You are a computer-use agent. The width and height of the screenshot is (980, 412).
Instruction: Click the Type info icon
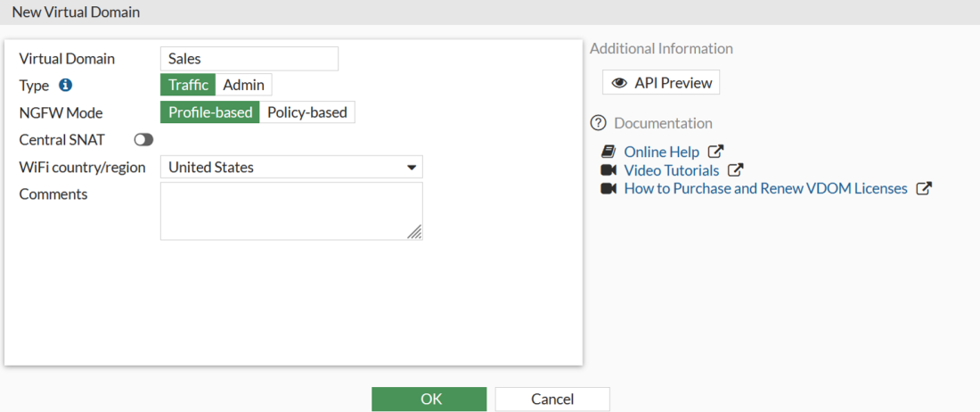pyautogui.click(x=65, y=86)
